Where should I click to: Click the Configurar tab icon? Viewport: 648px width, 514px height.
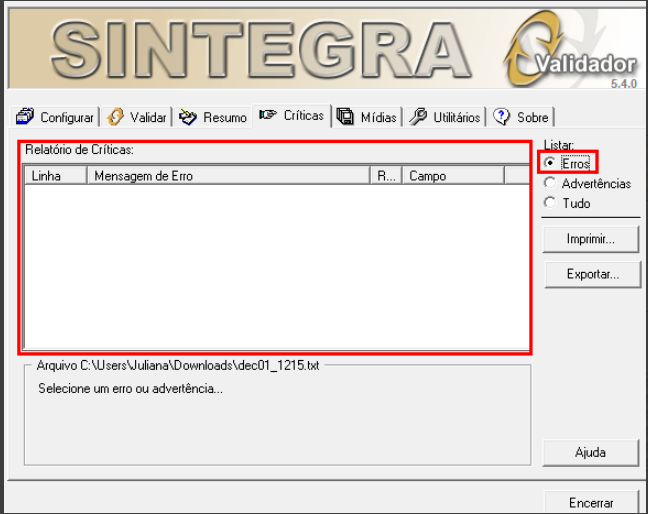25,117
